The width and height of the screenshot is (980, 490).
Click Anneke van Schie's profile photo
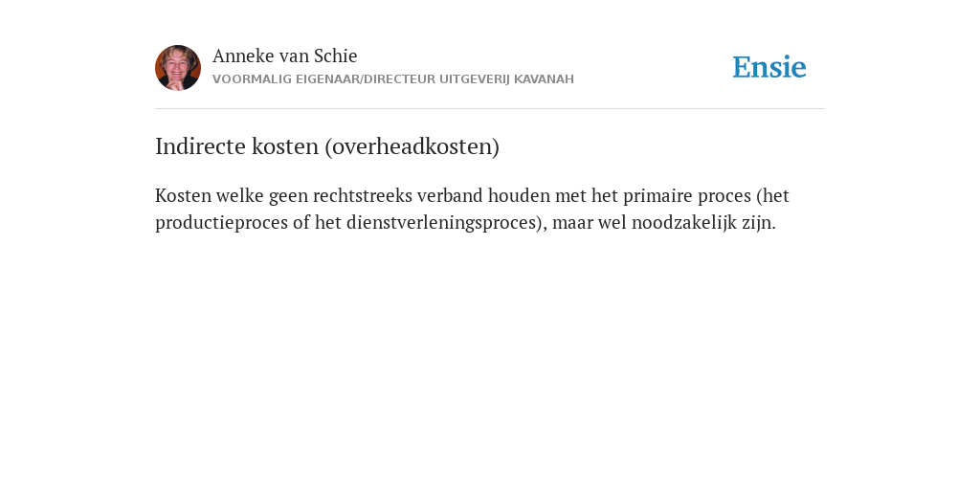pos(178,68)
